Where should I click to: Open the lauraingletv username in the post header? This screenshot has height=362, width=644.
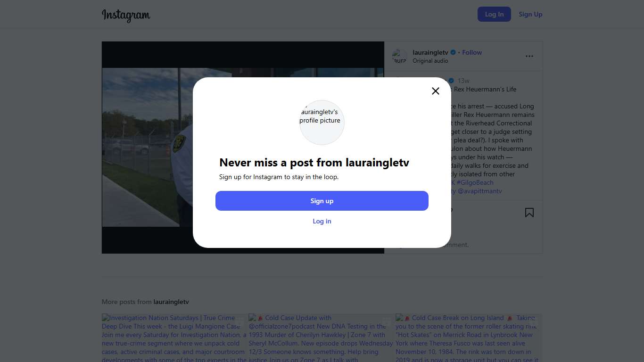(x=430, y=52)
